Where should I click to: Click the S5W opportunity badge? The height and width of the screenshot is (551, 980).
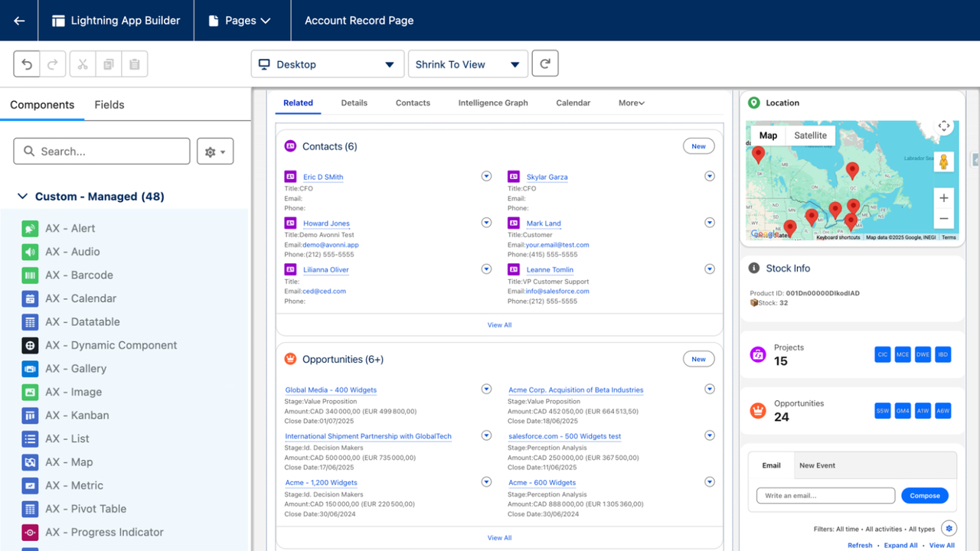(883, 411)
